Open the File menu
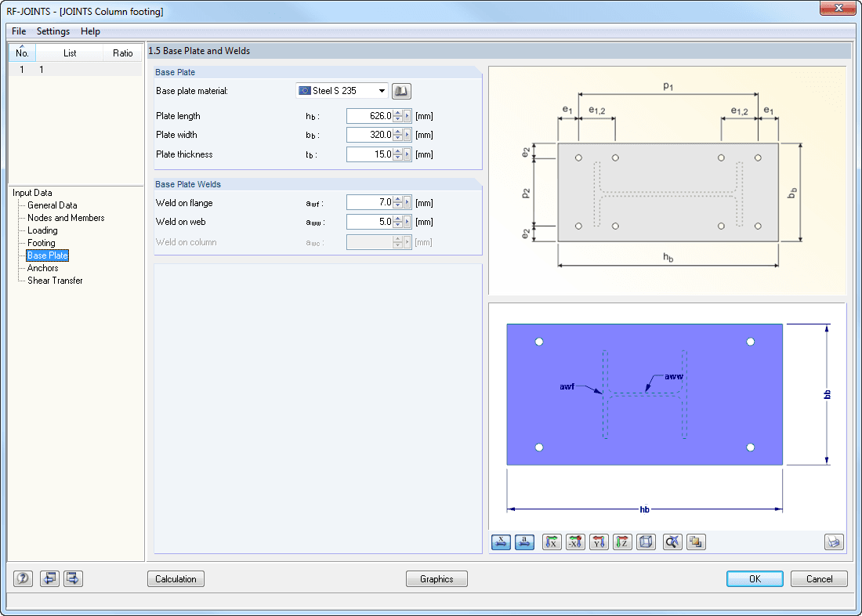Screen dimensions: 862x616 (x=19, y=31)
